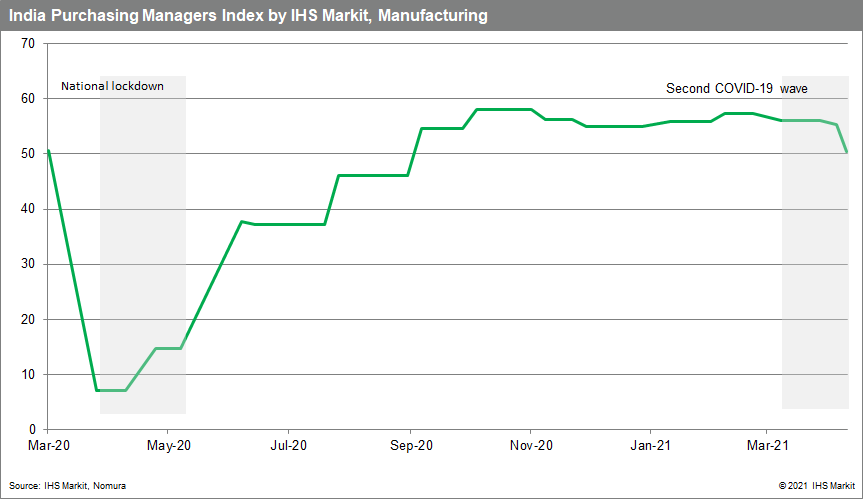Click the green line's starting point at Mar-20
863x499 pixels.
(48, 151)
